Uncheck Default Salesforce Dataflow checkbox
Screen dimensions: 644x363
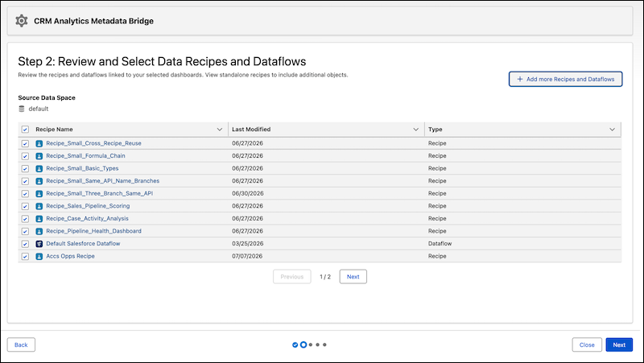pyautogui.click(x=25, y=244)
